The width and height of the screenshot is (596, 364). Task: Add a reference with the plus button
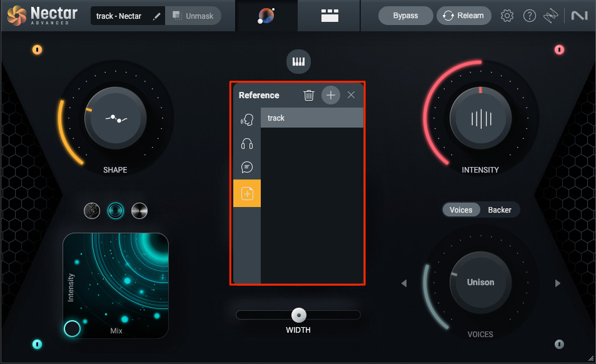click(331, 95)
